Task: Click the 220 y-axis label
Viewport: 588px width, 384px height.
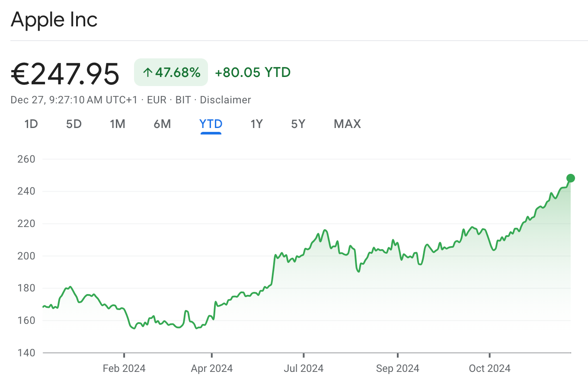Action: (x=26, y=224)
